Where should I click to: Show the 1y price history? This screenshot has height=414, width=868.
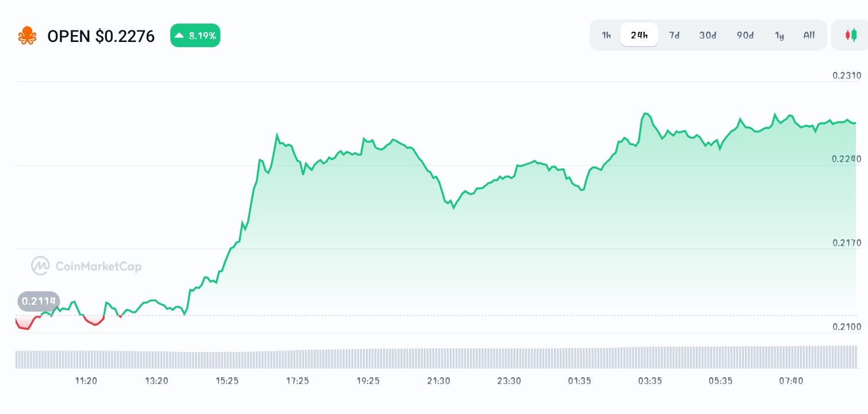point(779,35)
